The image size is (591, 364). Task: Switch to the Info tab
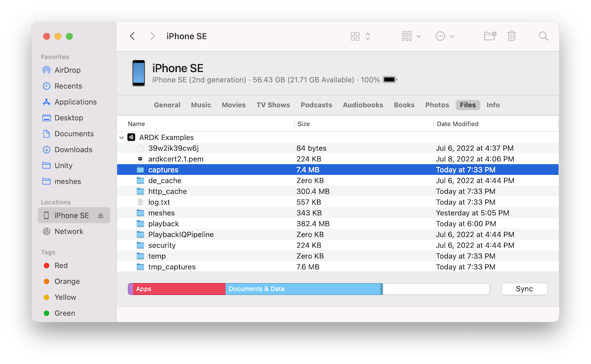point(493,105)
